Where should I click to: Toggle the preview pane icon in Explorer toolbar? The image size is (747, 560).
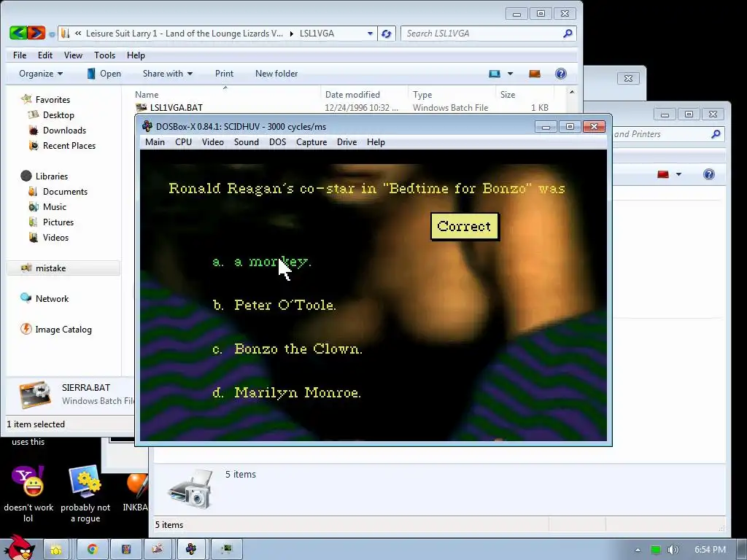[x=535, y=74]
